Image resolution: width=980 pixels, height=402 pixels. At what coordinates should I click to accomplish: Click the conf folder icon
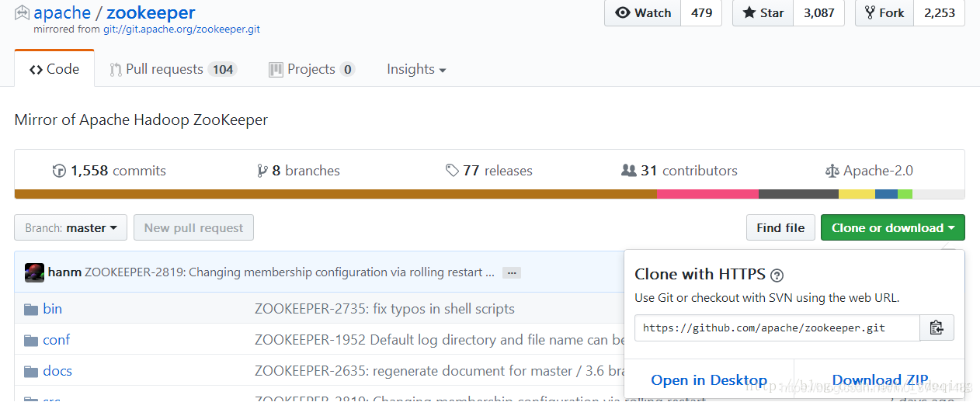pos(31,340)
